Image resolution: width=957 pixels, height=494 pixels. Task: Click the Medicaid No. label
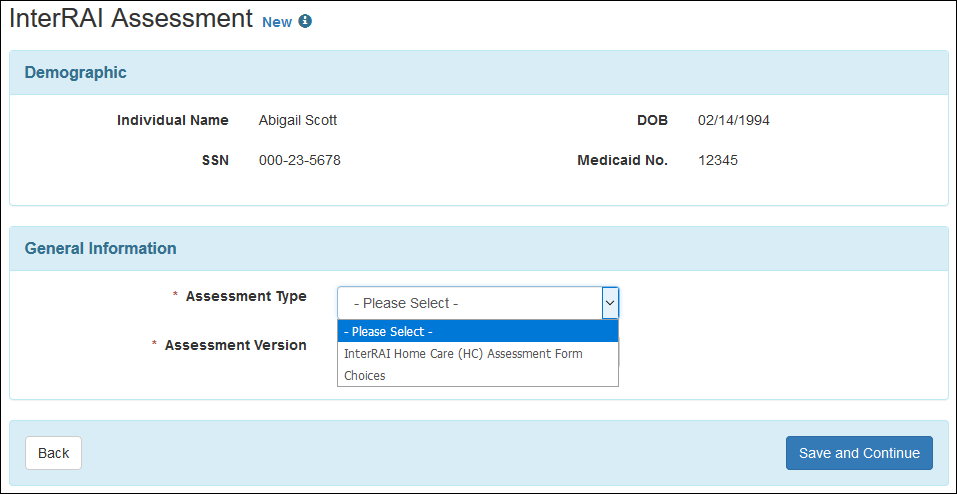[622, 160]
